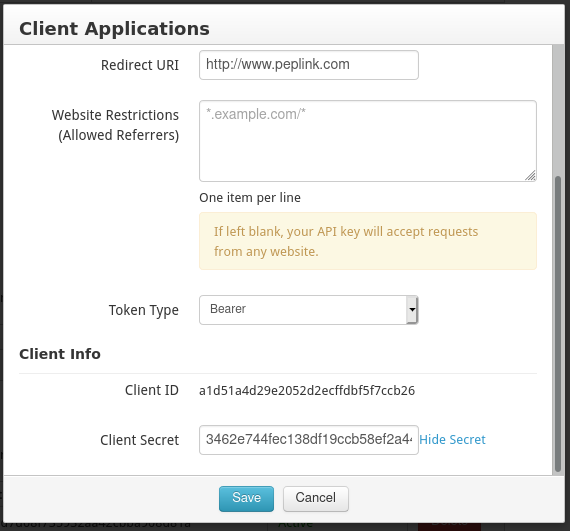
Task: Click the Website Restrictions (Allowed Referrers) label
Action: (x=115, y=125)
